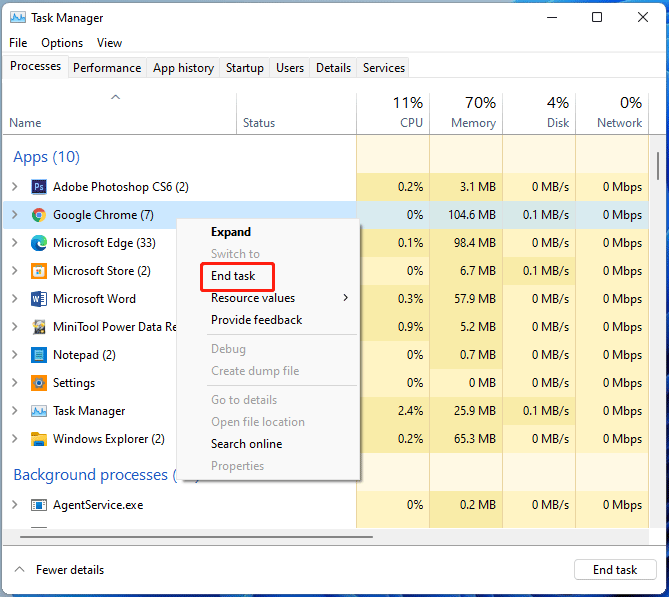Click Microsoft Word memory value 57.9 MB
This screenshot has width=669, height=597.
(475, 299)
